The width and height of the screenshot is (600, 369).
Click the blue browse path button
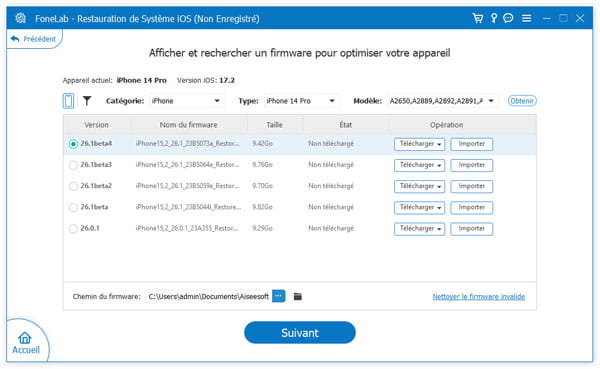pyautogui.click(x=279, y=296)
